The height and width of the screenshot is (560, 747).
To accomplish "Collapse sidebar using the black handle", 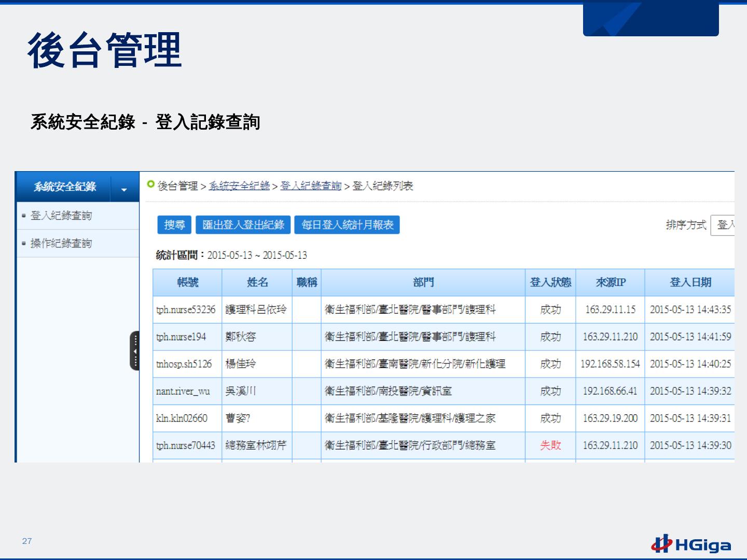I will 135,351.
